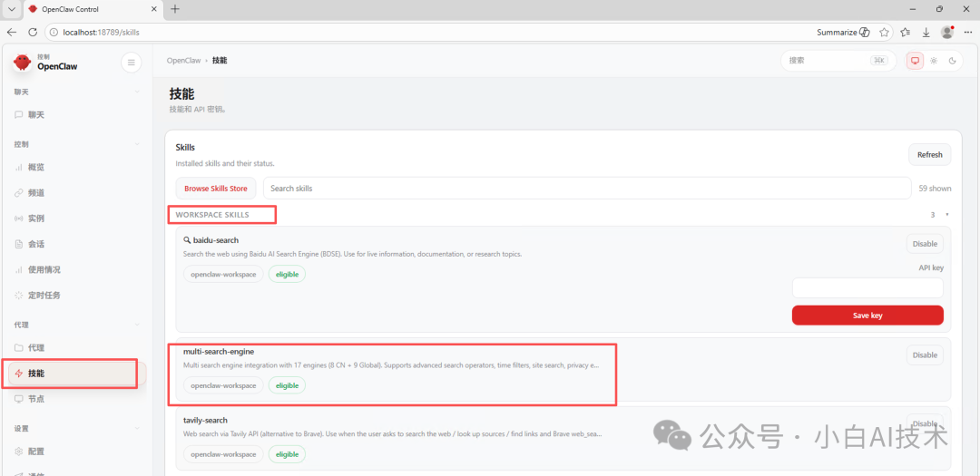This screenshot has width=980, height=476.
Task: Click the Summarize button in address bar
Action: [843, 32]
